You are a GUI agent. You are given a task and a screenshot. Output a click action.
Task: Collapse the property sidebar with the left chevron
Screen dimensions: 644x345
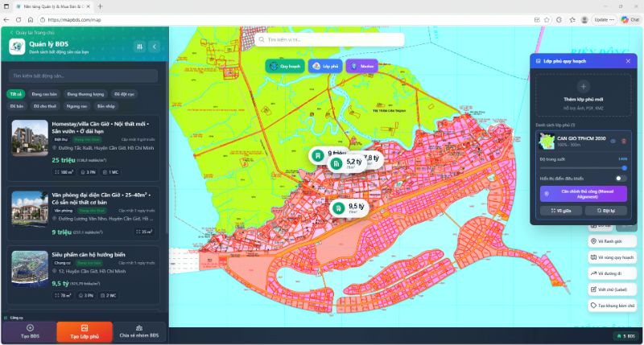coord(154,47)
